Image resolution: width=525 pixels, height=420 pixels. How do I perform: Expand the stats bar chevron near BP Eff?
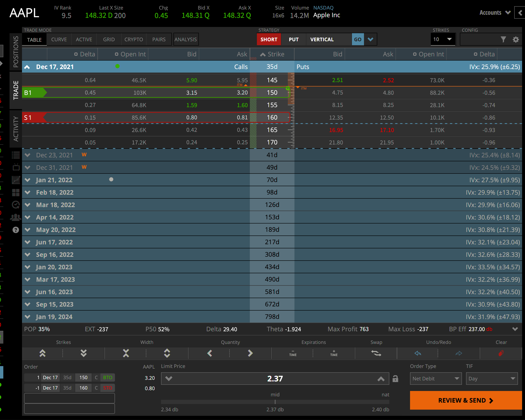(x=515, y=329)
